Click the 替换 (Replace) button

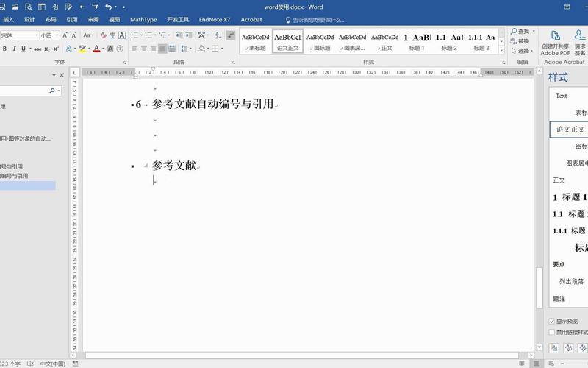[520, 41]
